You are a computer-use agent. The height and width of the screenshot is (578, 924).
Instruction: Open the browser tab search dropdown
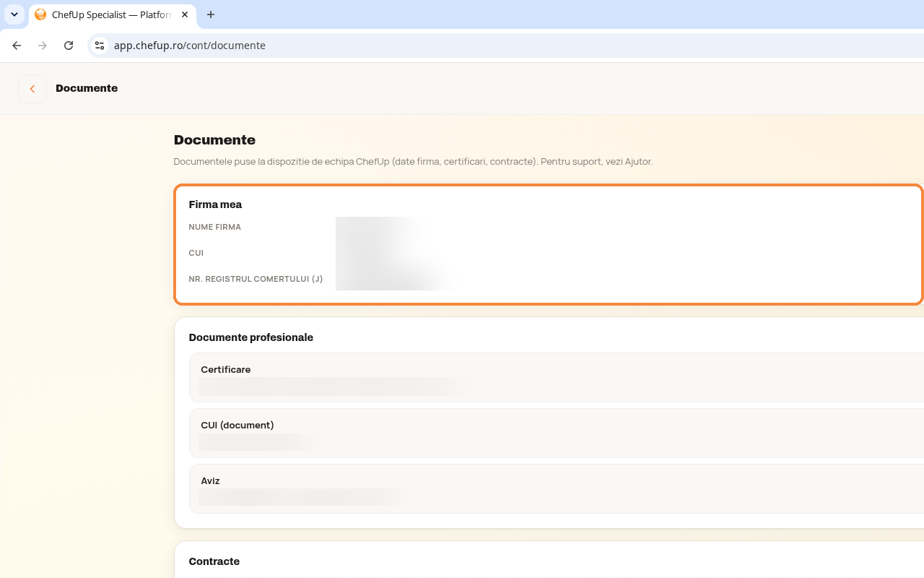(x=14, y=14)
